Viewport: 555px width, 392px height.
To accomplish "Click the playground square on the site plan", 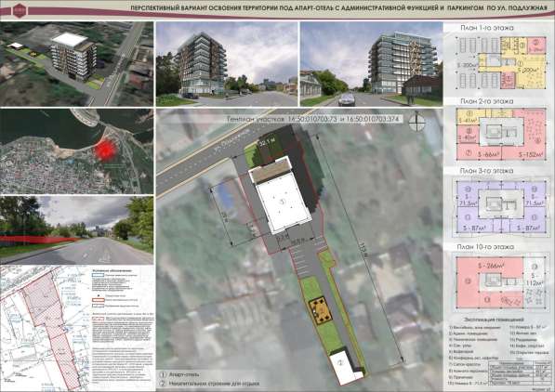I will pyautogui.click(x=321, y=310).
